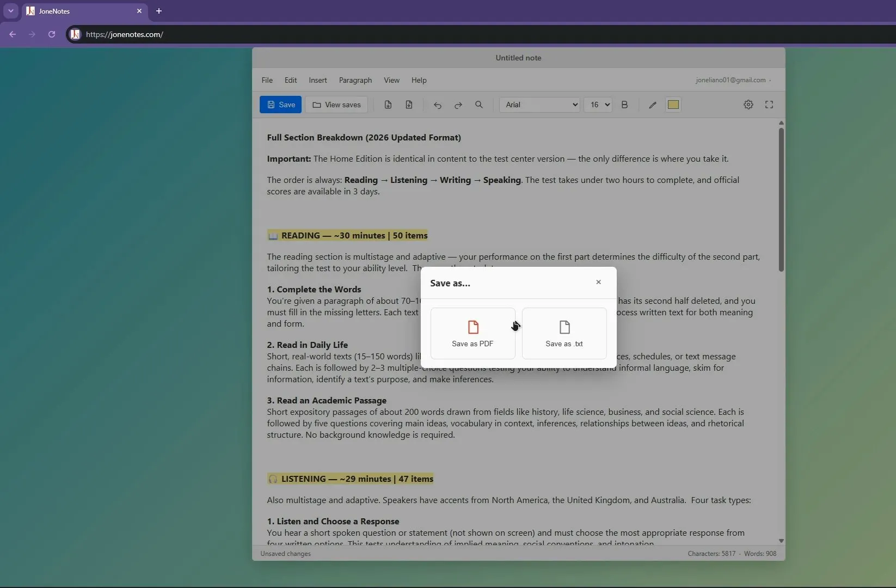Click the Untitled note title
The height and width of the screenshot is (588, 896).
(518, 58)
